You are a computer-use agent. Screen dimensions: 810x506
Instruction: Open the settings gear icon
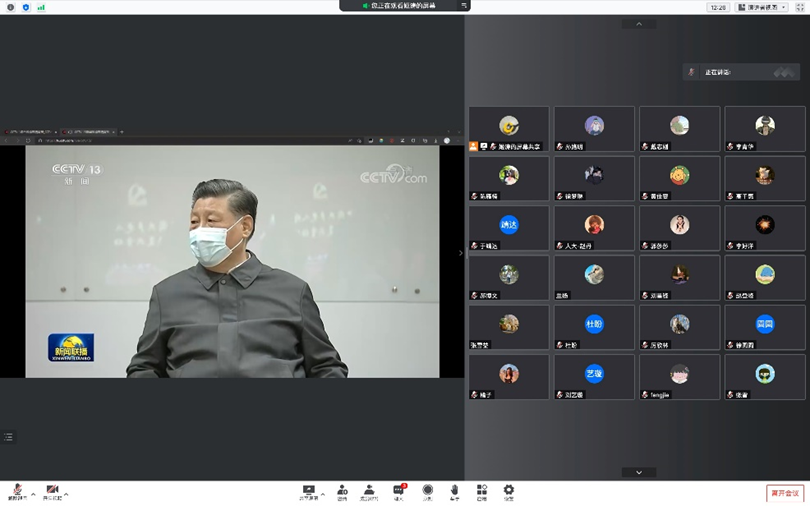point(508,490)
